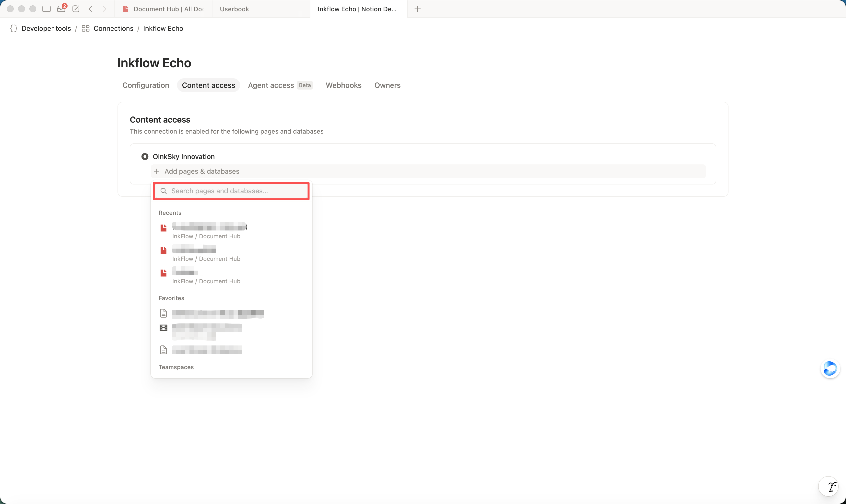Open the blue assistant bubble icon
The width and height of the screenshot is (846, 504).
pyautogui.click(x=830, y=368)
